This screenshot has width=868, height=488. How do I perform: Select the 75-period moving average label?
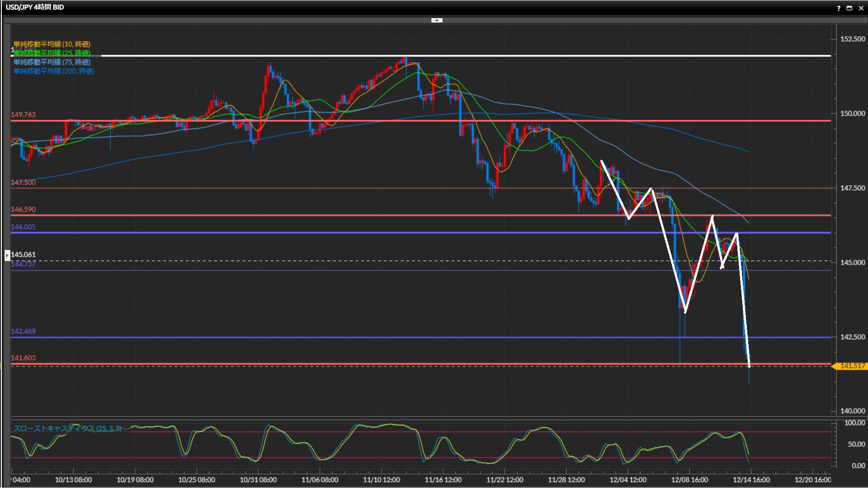[52, 62]
